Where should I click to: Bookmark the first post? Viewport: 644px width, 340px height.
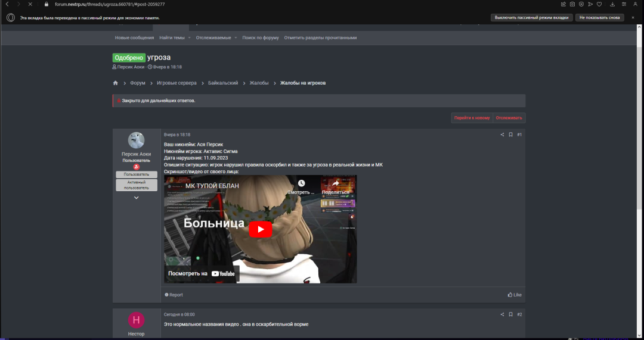click(x=510, y=135)
